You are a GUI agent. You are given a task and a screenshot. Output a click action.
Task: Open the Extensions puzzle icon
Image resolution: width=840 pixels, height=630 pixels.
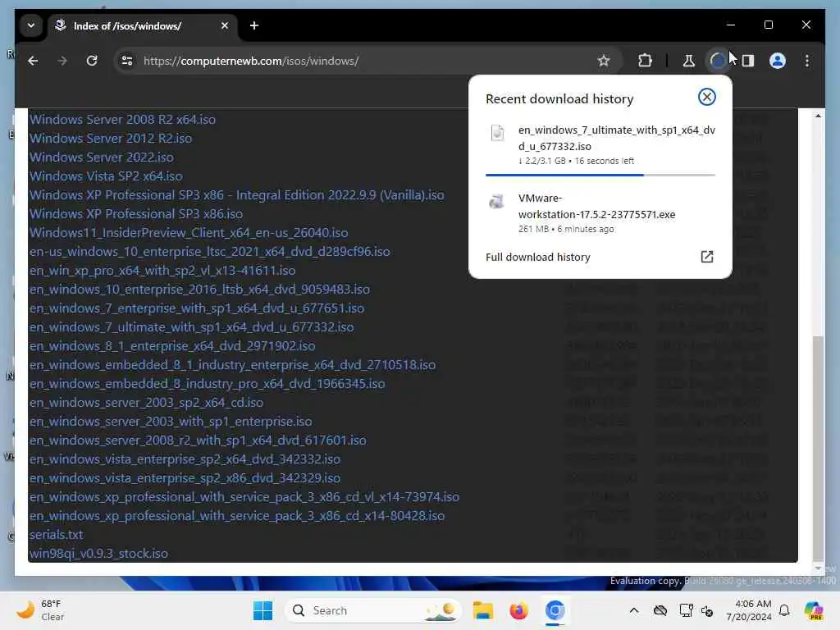645,61
